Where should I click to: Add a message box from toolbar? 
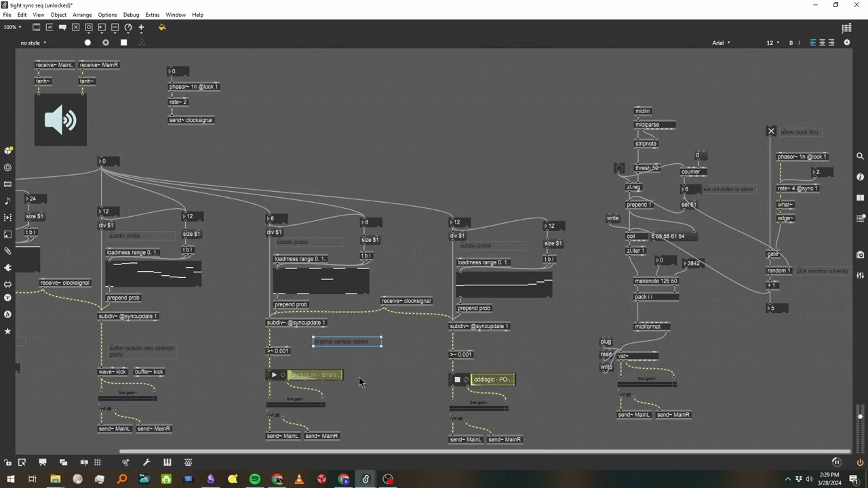coord(50,27)
